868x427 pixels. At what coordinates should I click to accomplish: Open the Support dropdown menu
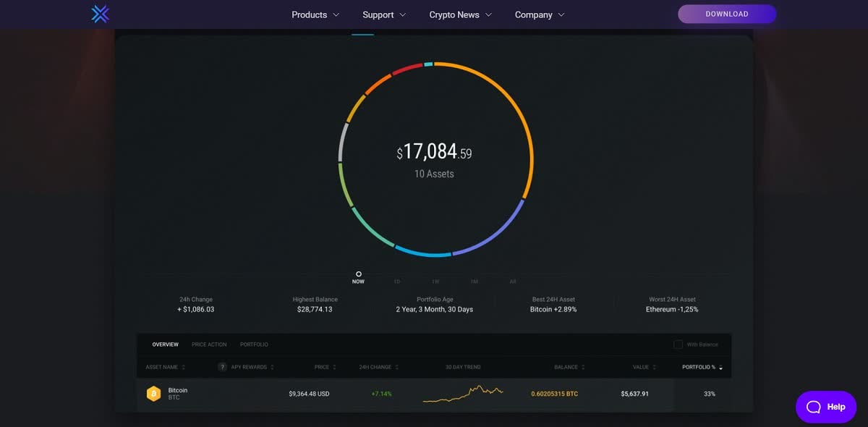pyautogui.click(x=384, y=14)
